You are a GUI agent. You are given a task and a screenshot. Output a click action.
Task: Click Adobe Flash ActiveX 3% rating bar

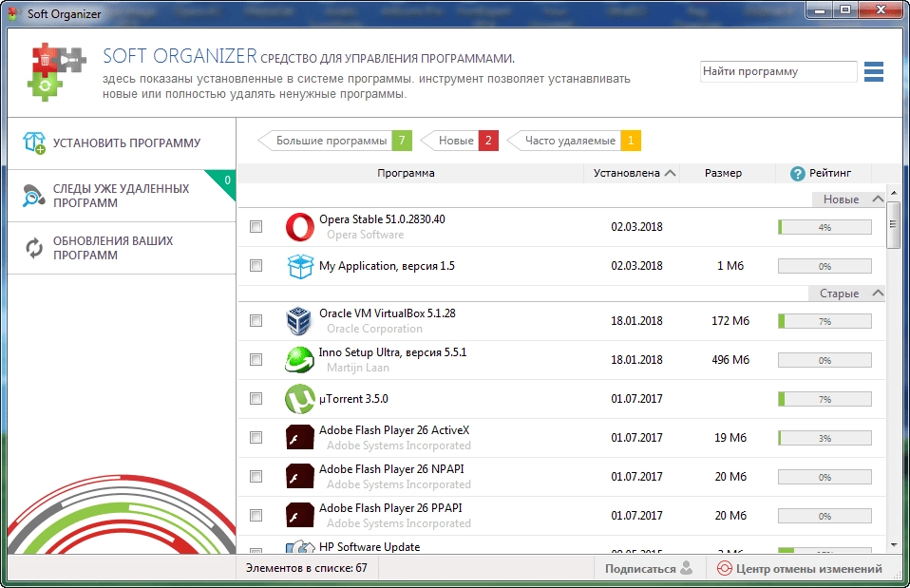tap(825, 438)
